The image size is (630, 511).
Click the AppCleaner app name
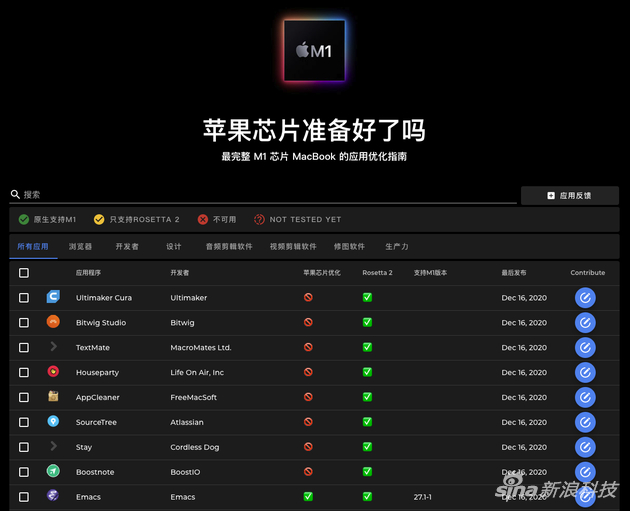click(x=98, y=397)
